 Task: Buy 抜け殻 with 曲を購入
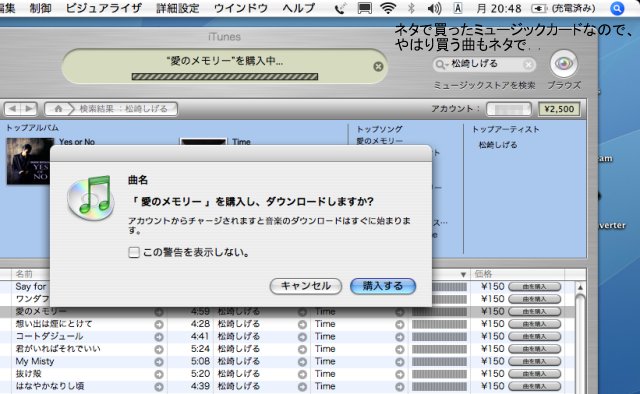(534, 374)
